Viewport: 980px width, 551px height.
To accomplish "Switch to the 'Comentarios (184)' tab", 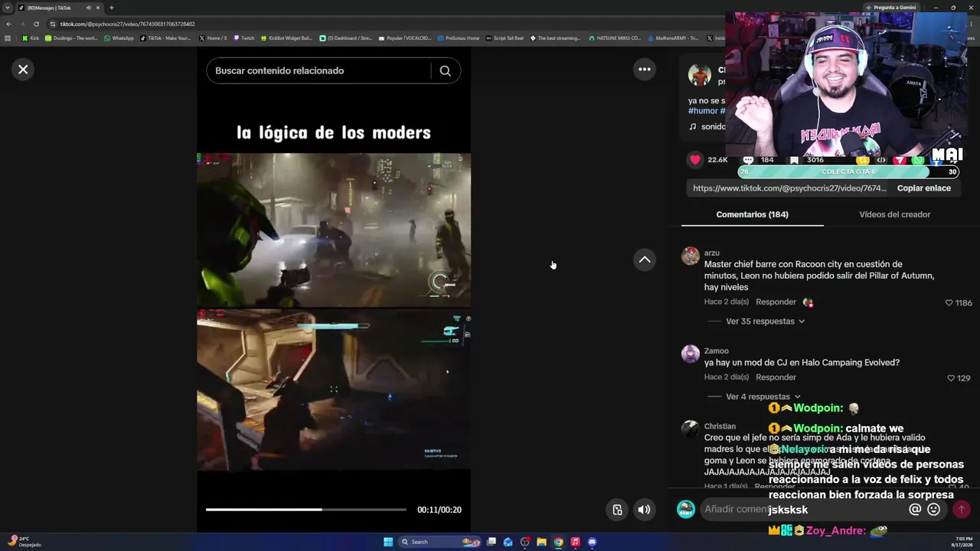I will point(752,214).
